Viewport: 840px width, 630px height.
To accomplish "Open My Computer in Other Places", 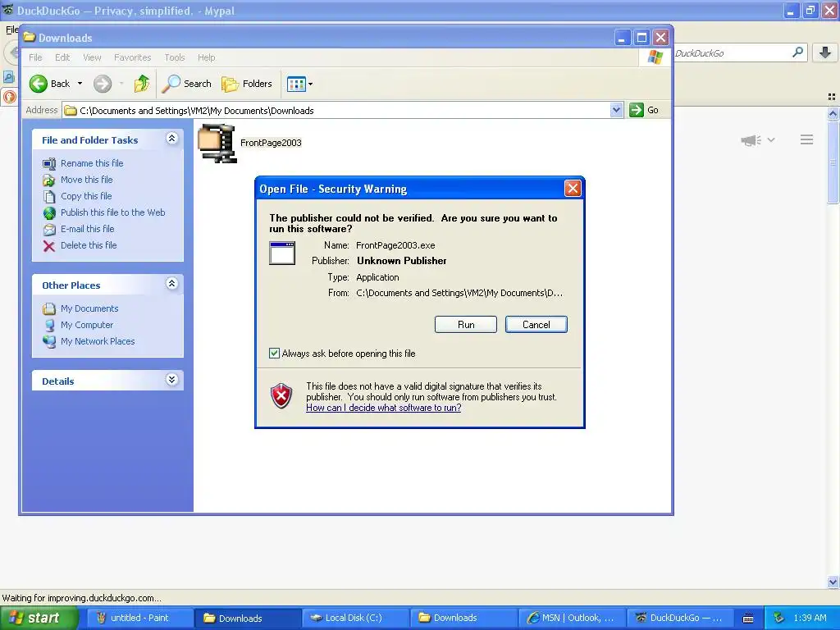I will point(87,325).
